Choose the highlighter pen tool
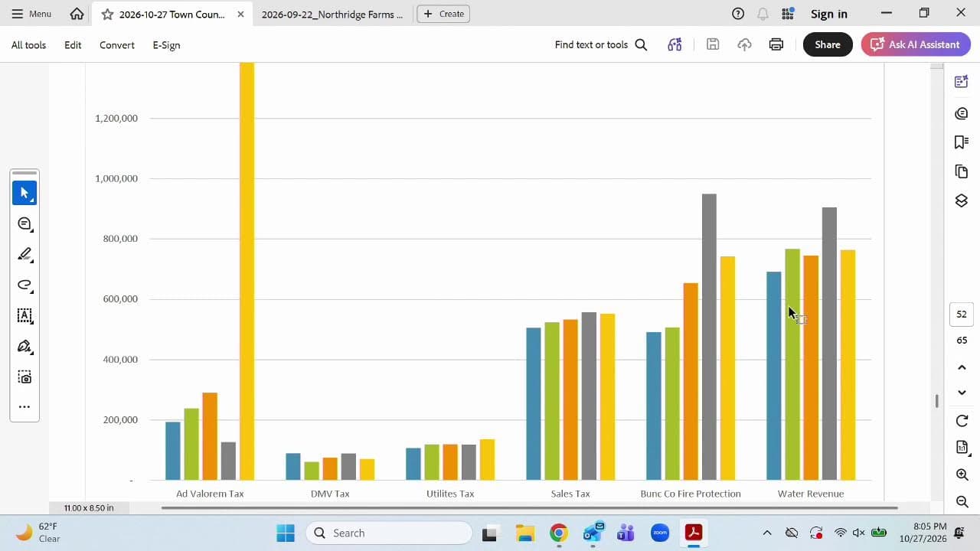 pos(24,254)
